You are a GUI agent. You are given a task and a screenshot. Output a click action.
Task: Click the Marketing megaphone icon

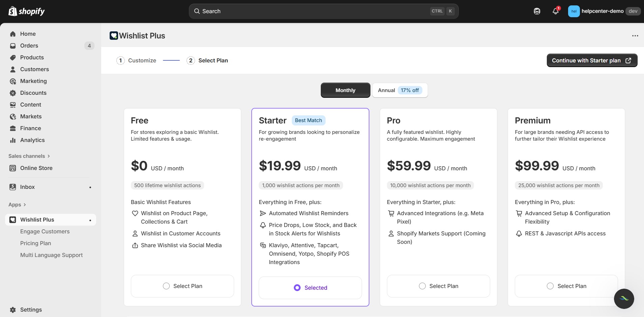tap(13, 81)
